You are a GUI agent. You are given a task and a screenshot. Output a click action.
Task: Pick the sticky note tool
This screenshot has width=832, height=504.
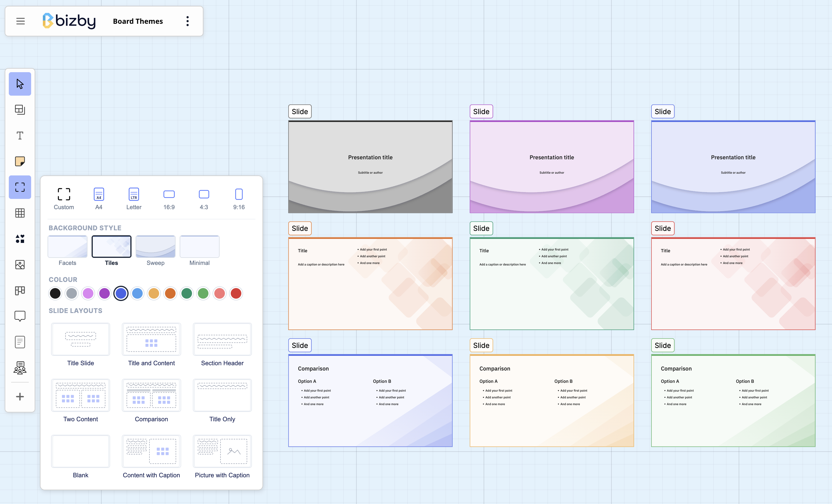(20, 161)
